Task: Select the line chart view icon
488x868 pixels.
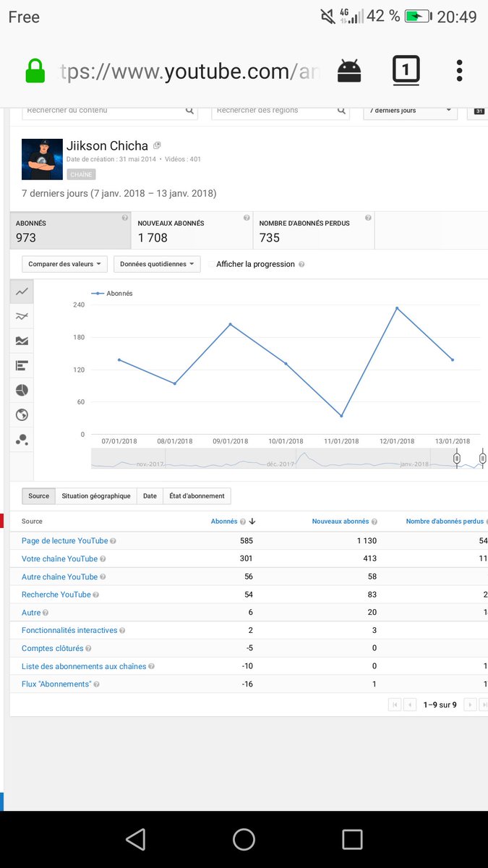Action: [x=22, y=292]
